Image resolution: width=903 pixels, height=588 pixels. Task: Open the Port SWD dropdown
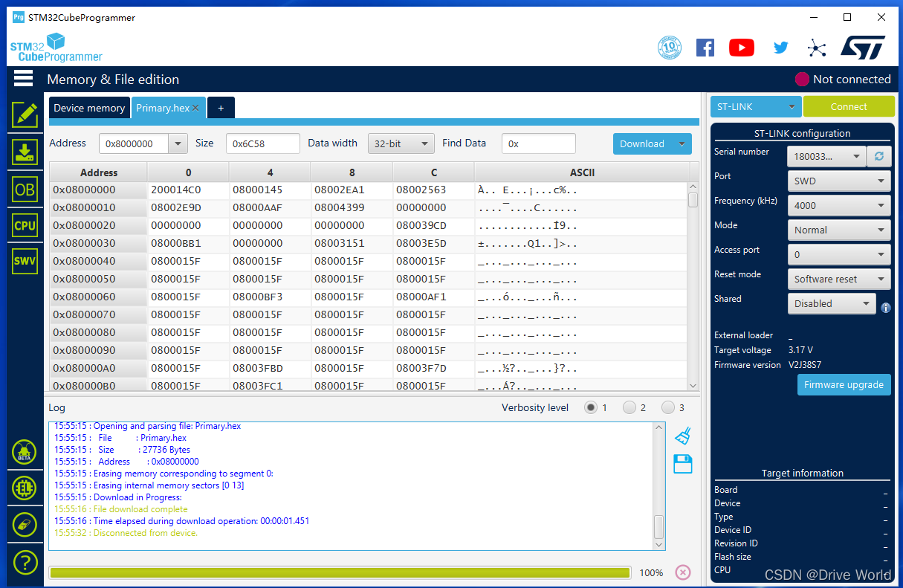(x=839, y=181)
